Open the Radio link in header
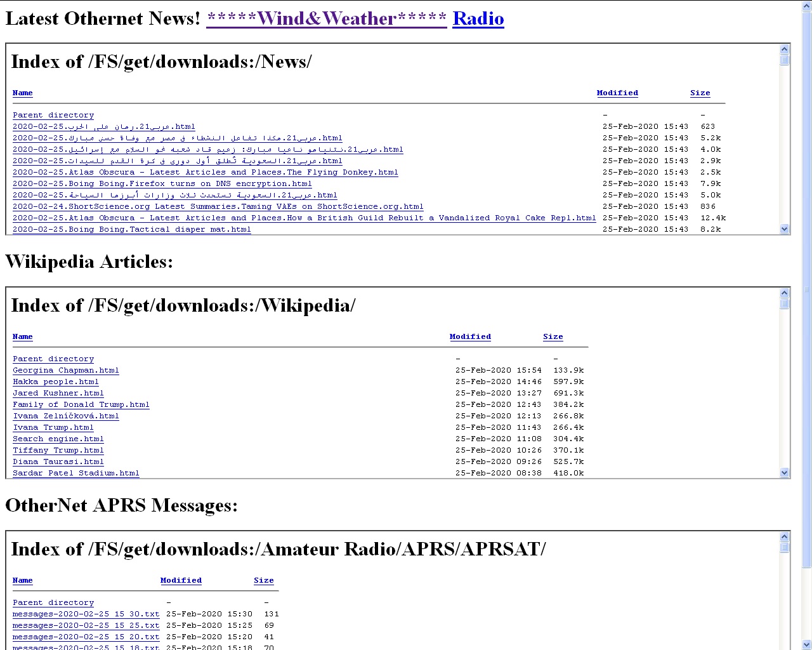The height and width of the screenshot is (650, 812). (478, 18)
